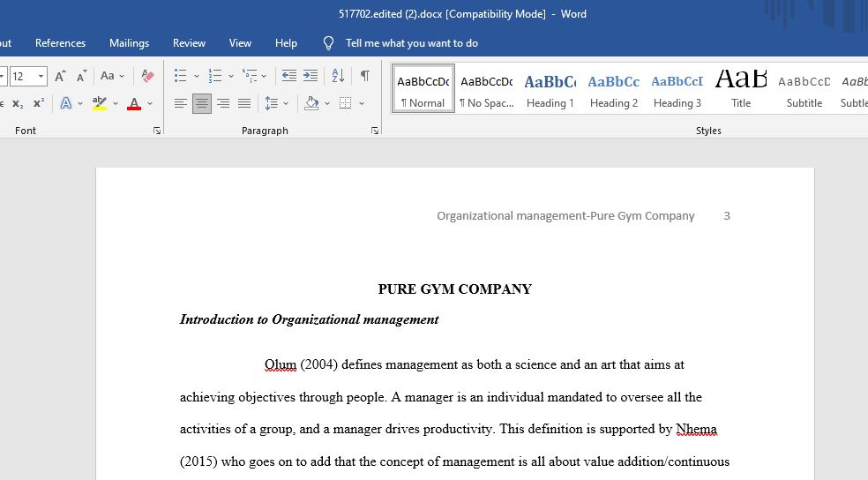Click Tell me what you want to do
868x480 pixels.
click(x=411, y=43)
